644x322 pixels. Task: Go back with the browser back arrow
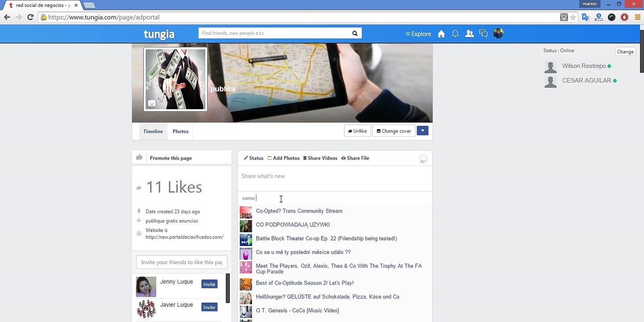7,17
